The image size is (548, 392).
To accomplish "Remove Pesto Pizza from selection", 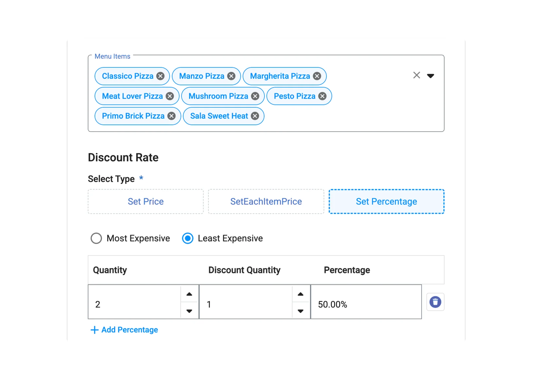I will 322,96.
